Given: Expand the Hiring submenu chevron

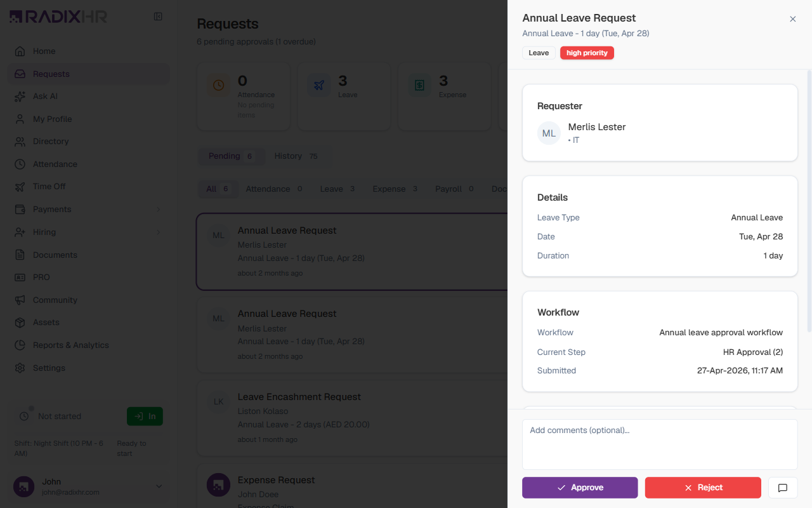Looking at the screenshot, I should pos(159,232).
